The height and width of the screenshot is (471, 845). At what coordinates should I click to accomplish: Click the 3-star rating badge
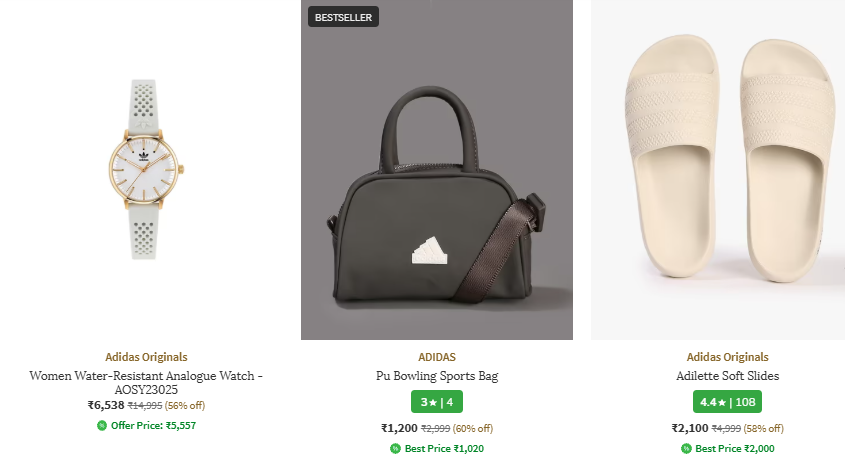coord(436,402)
